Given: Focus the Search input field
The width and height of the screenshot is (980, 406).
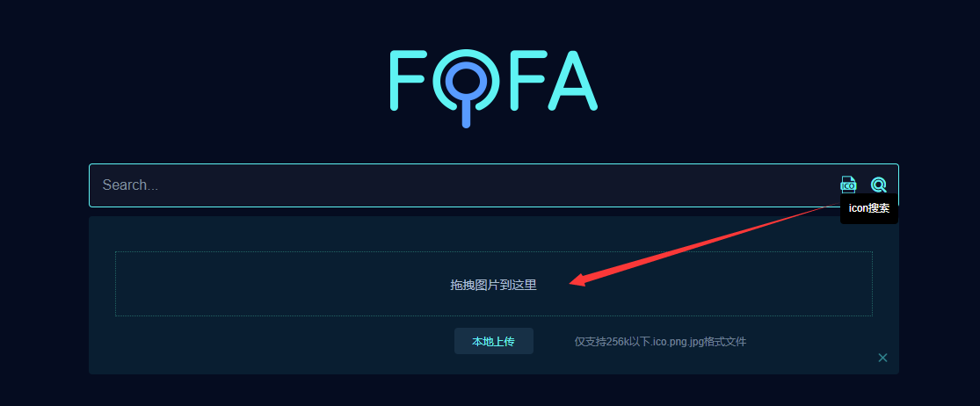Looking at the screenshot, I should 457,185.
